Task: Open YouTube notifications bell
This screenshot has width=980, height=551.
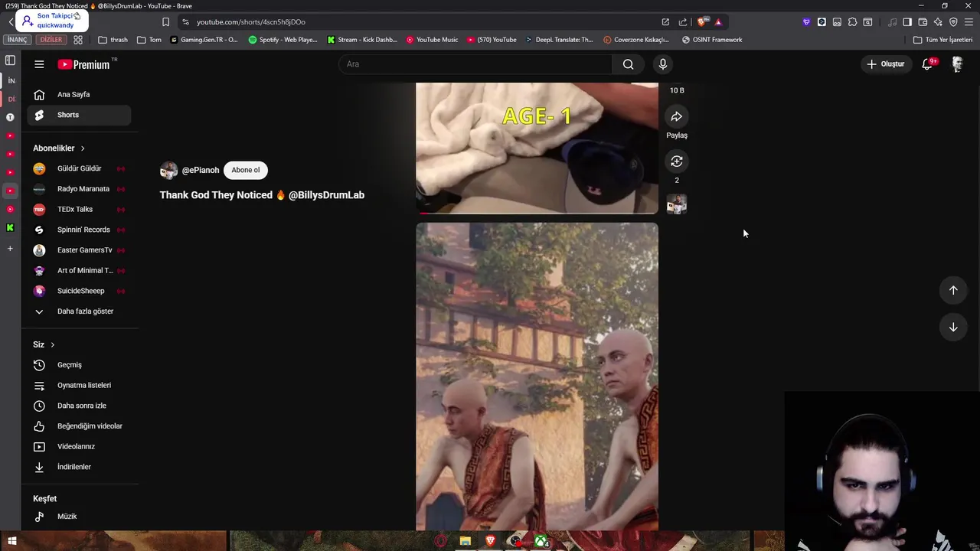Action: click(927, 64)
